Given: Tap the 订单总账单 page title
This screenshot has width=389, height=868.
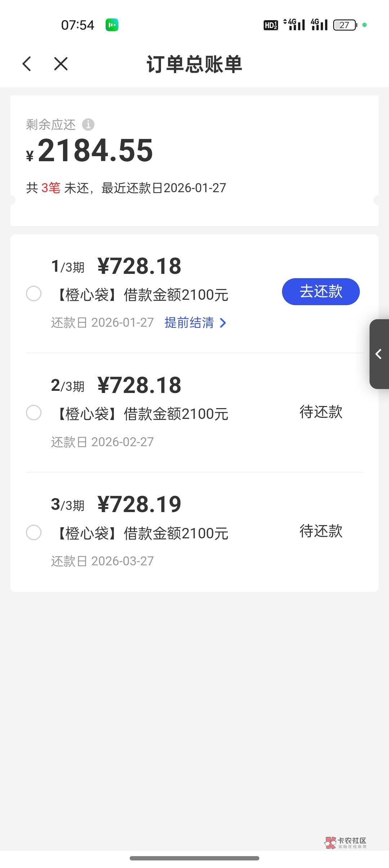Looking at the screenshot, I should [x=194, y=64].
